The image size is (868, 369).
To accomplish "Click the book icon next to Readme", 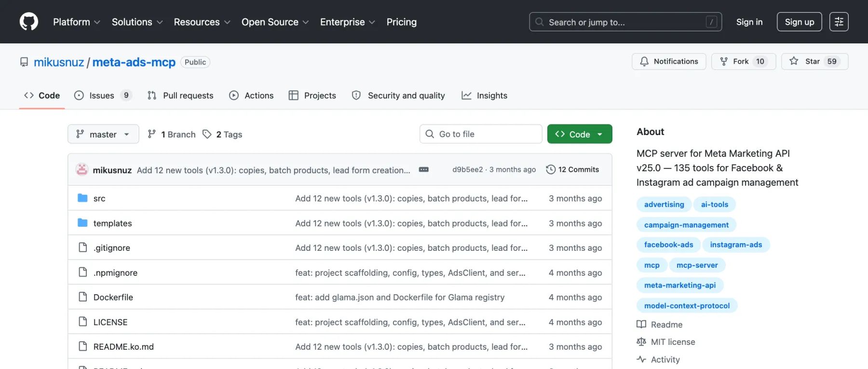I will coord(641,324).
